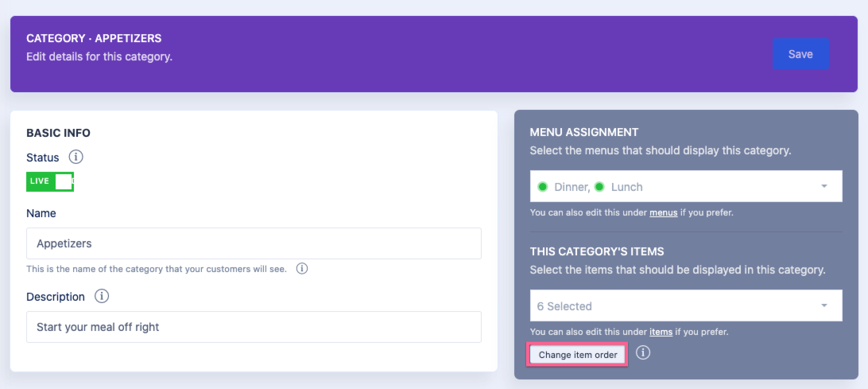
Task: Toggle the LIVE status switch
Action: point(50,181)
